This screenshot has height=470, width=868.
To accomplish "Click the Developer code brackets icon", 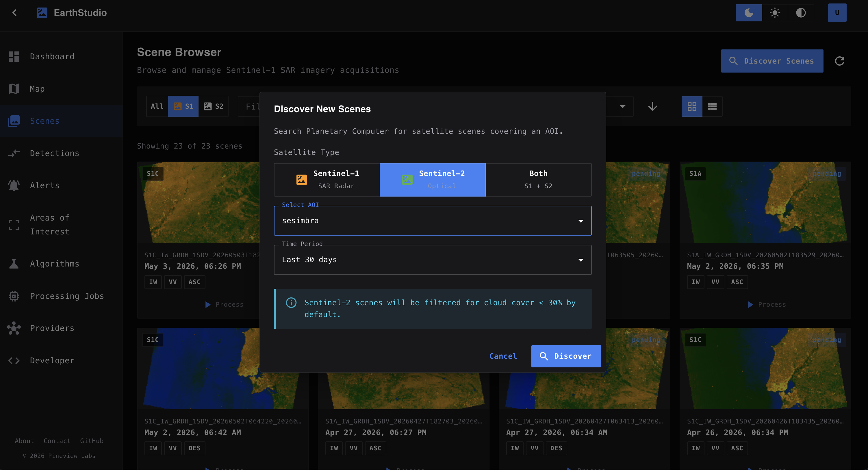I will click(x=14, y=360).
